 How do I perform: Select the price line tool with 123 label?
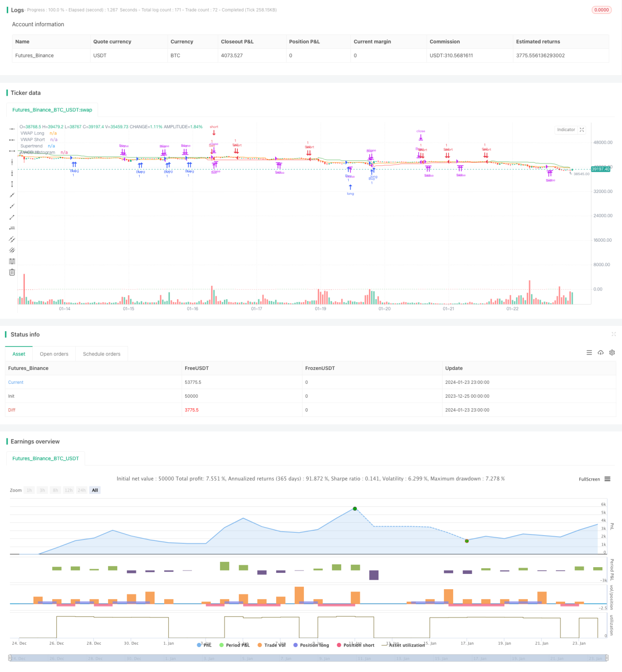[12, 228]
